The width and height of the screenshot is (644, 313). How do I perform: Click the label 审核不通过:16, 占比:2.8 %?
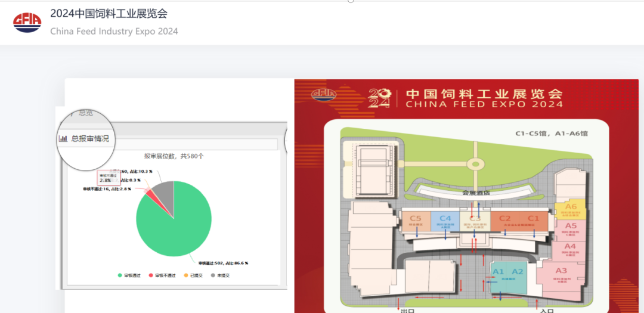point(107,189)
